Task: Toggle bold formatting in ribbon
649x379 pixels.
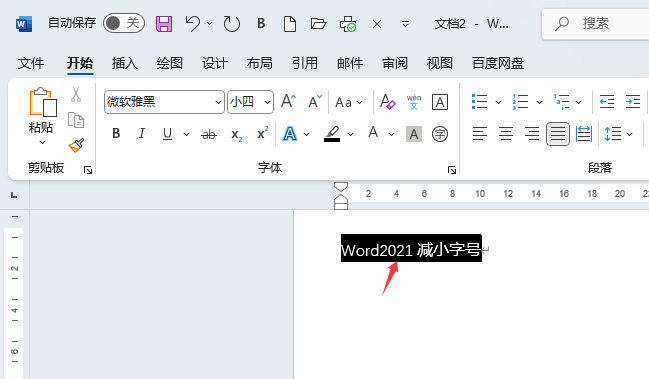Action: coord(116,134)
